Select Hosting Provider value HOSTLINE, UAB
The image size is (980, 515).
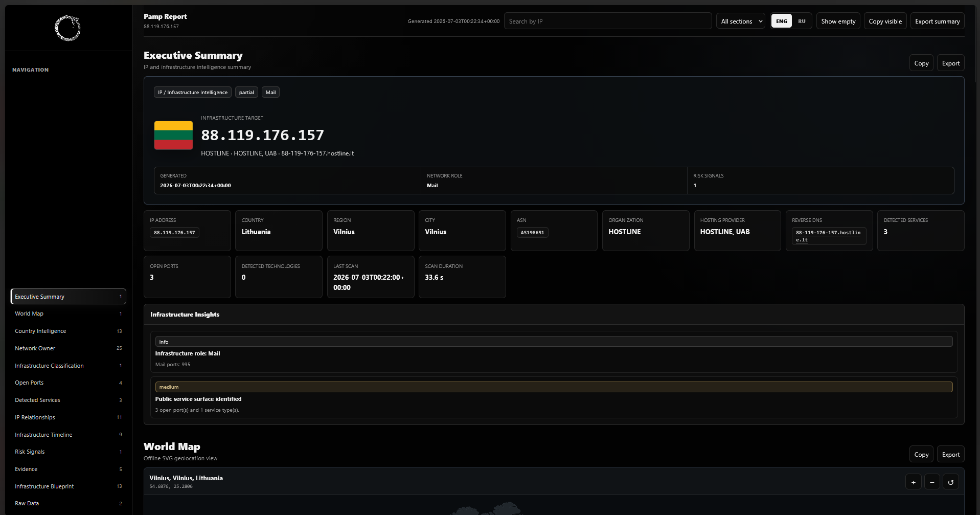click(725, 232)
